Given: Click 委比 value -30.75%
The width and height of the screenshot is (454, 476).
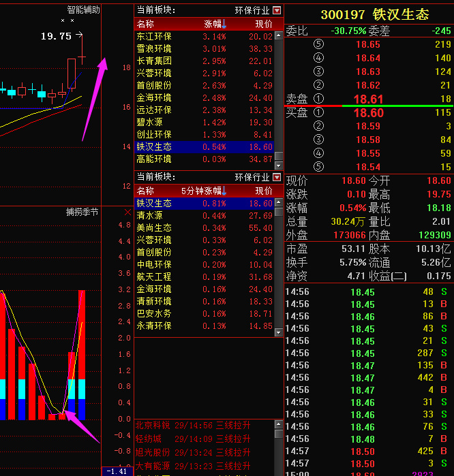Looking at the screenshot, I should 348,31.
